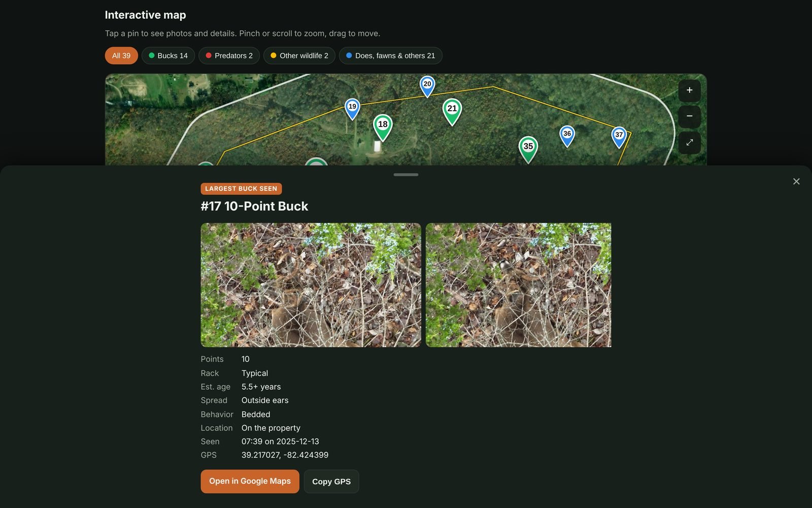
Task: Zoom in on the map
Action: click(x=689, y=90)
